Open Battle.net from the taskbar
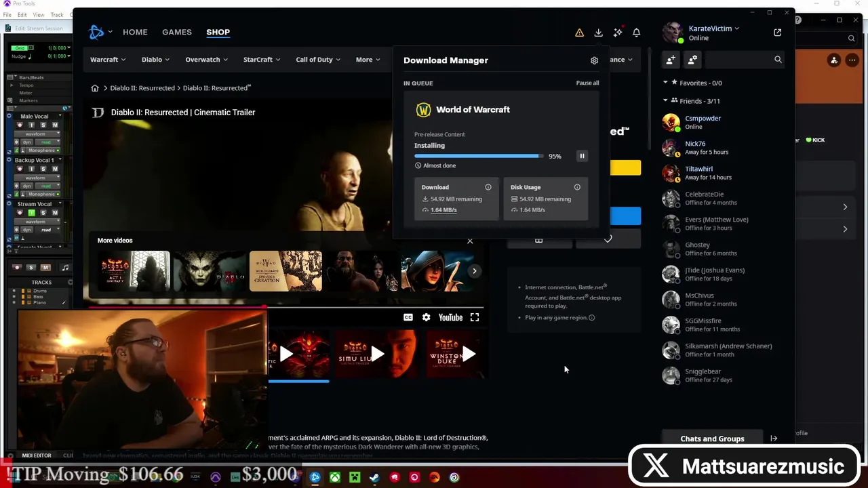The image size is (868, 488). point(315,477)
